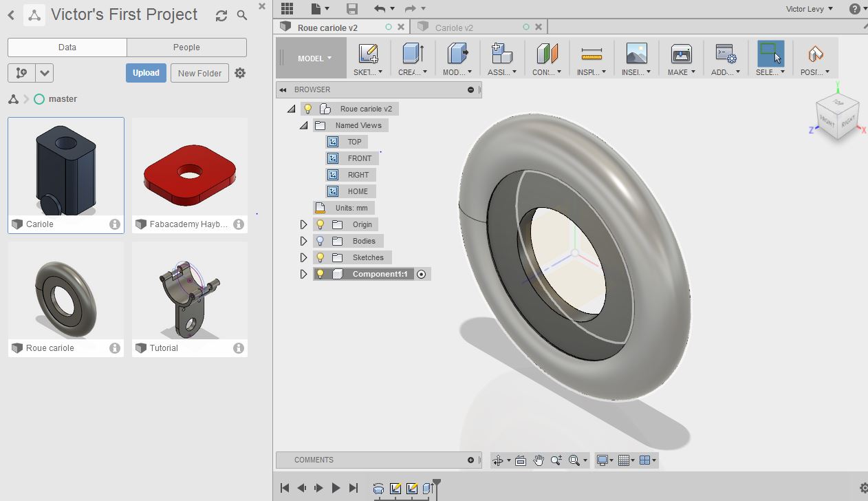Click the New Folder button
This screenshot has width=868, height=501.
(199, 73)
